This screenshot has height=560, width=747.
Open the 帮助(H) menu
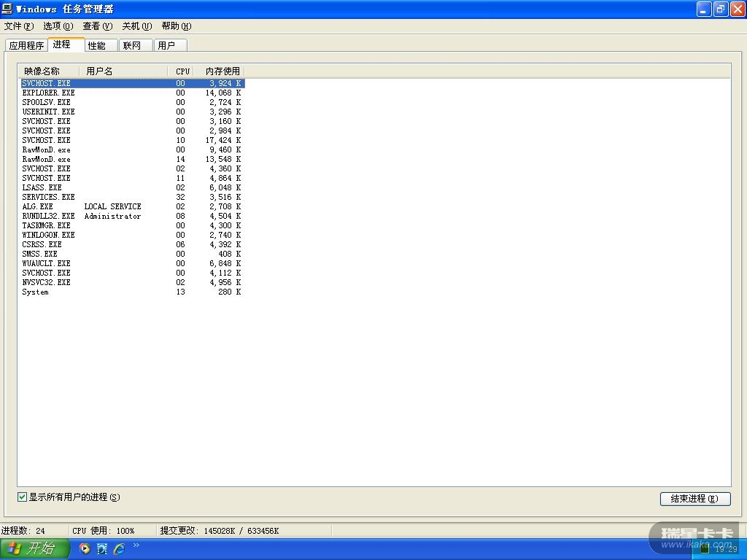(177, 26)
